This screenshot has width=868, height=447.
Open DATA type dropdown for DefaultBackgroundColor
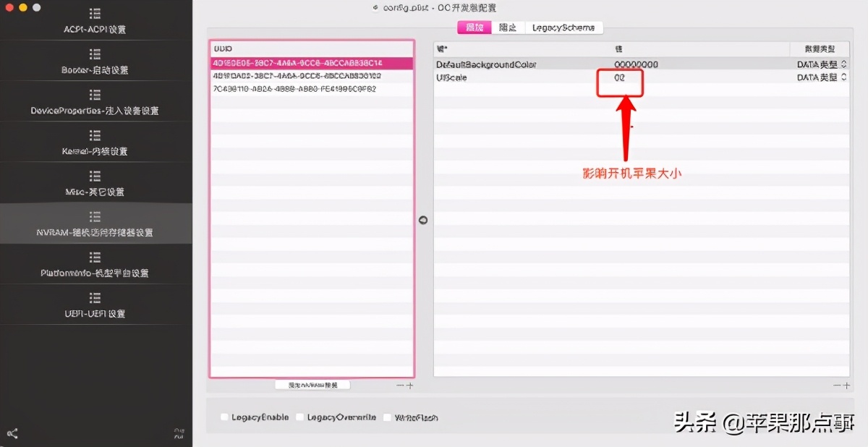tap(822, 64)
